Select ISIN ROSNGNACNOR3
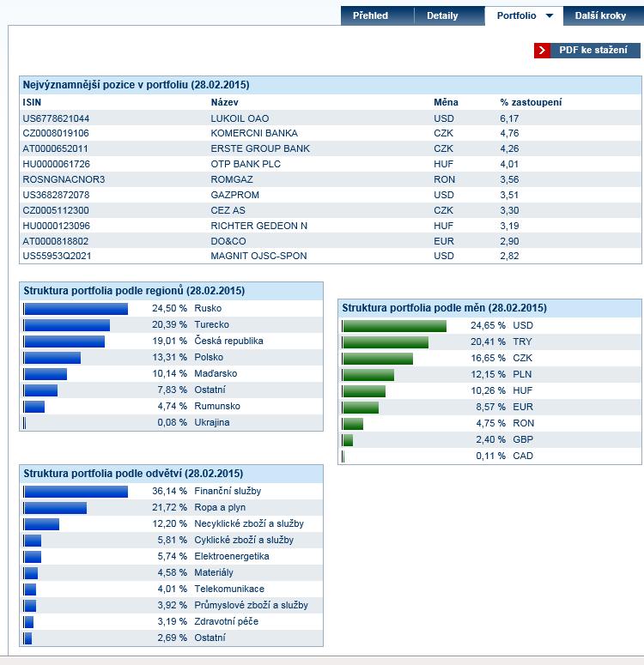Image resolution: width=644 pixels, height=665 pixels. pos(64,179)
